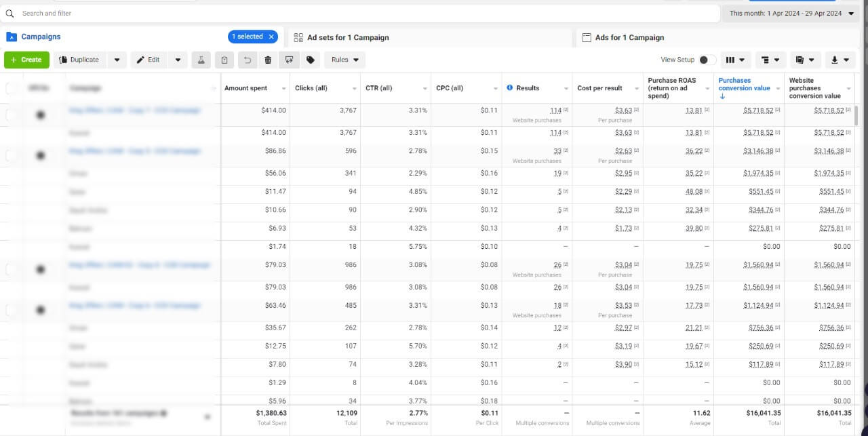This screenshot has height=436, width=868.
Task: Open the date range dropdown
Action: tap(791, 13)
